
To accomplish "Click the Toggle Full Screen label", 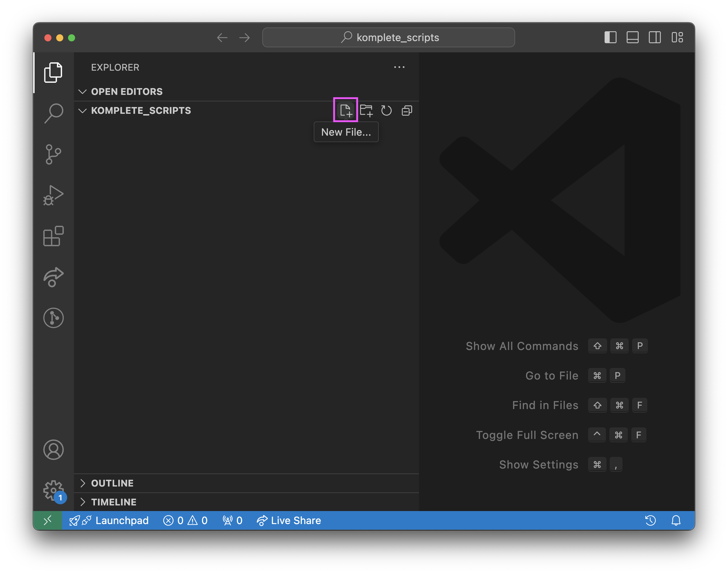I will (x=527, y=435).
